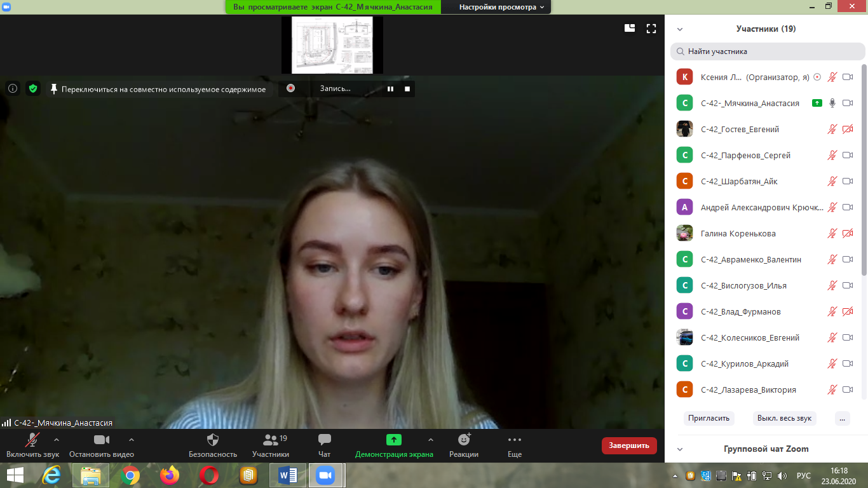Click the Пригласить invite button

[x=709, y=419]
